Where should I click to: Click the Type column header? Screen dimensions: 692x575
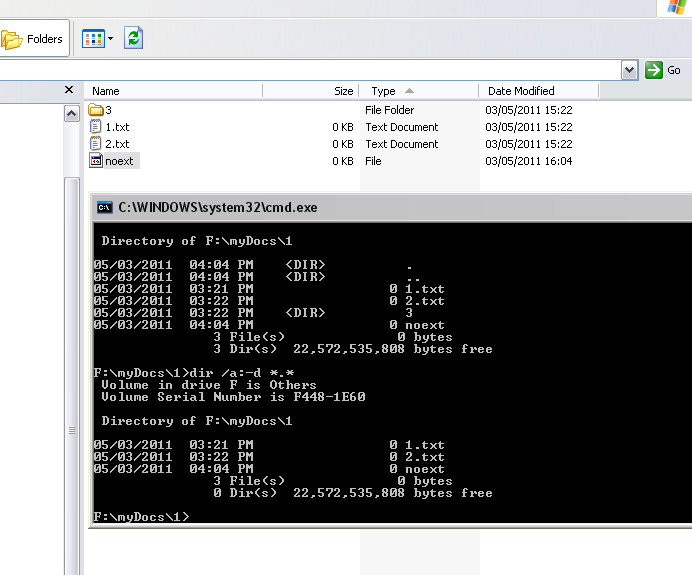(x=383, y=91)
